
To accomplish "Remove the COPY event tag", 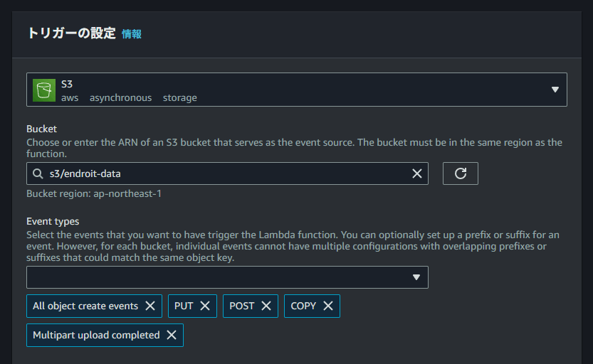I will coord(328,306).
